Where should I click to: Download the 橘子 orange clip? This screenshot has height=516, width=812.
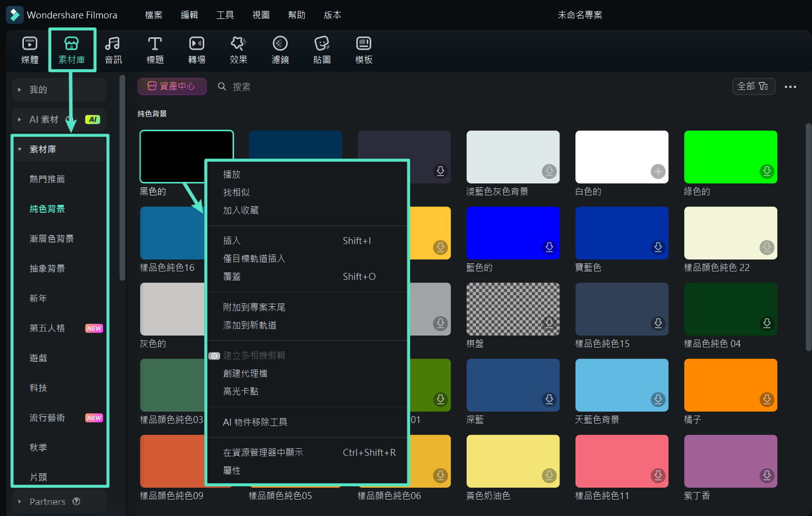coord(767,400)
